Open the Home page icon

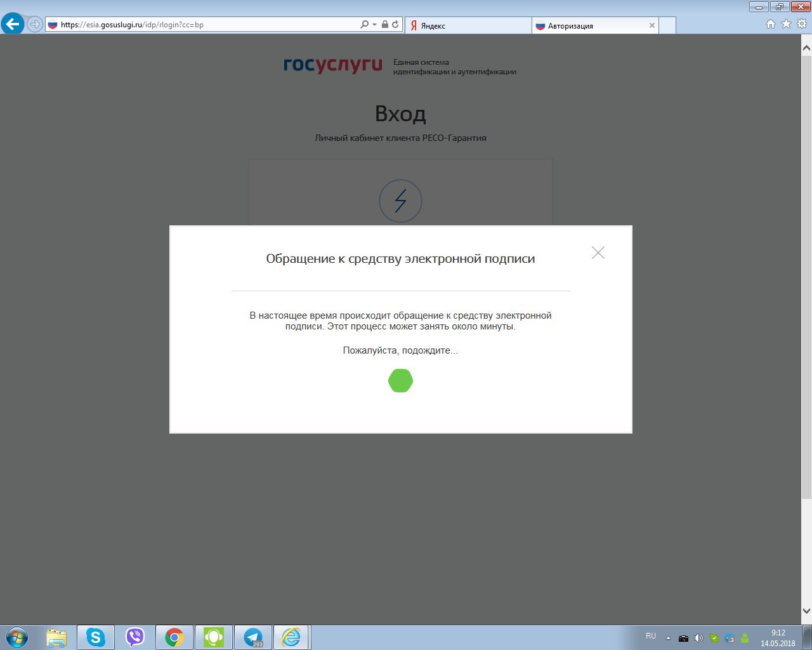coord(770,24)
